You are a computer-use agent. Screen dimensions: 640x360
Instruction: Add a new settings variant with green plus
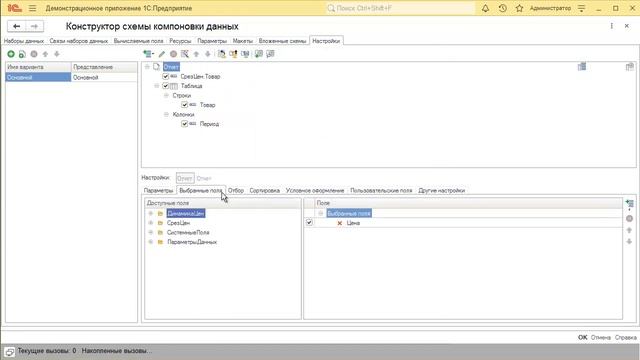click(x=11, y=54)
